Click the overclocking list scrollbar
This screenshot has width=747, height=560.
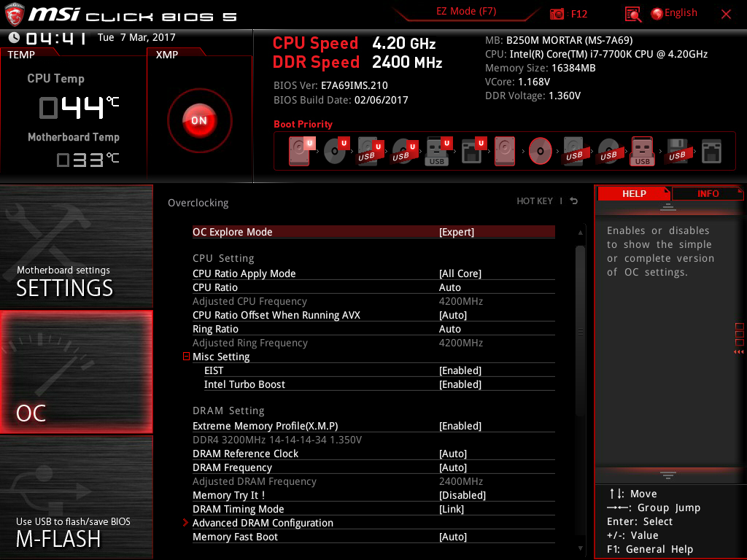tap(581, 332)
